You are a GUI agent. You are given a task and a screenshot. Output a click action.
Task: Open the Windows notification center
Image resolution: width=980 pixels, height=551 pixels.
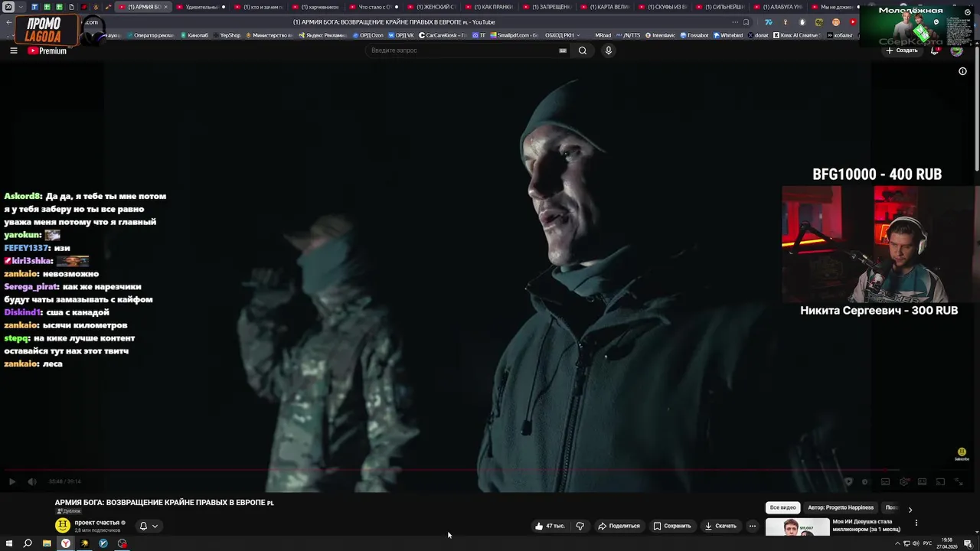point(968,543)
